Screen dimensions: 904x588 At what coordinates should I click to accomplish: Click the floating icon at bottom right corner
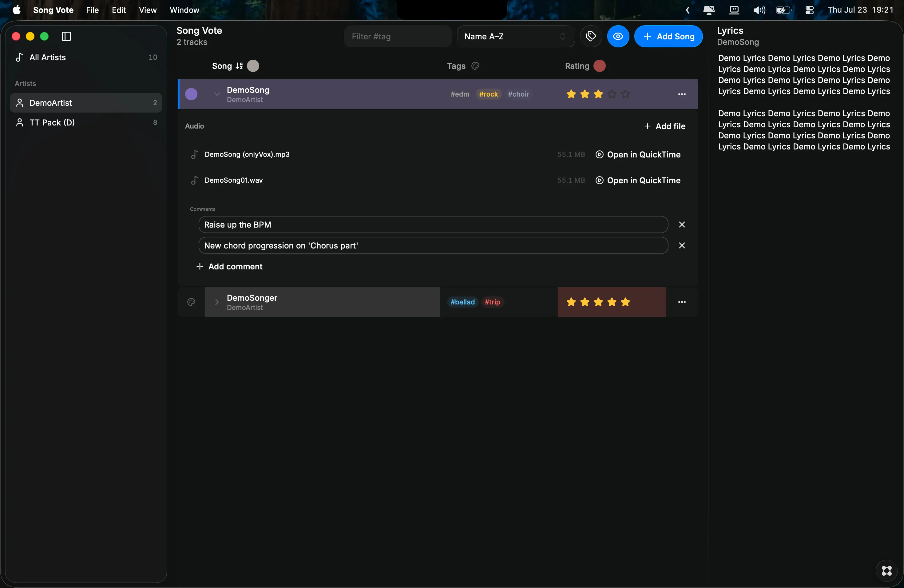pos(886,570)
